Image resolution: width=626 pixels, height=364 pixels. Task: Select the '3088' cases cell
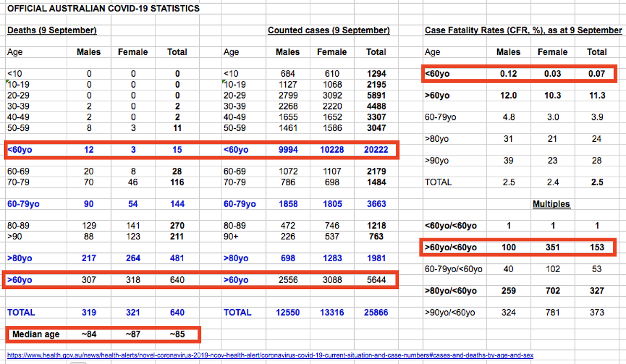332,280
